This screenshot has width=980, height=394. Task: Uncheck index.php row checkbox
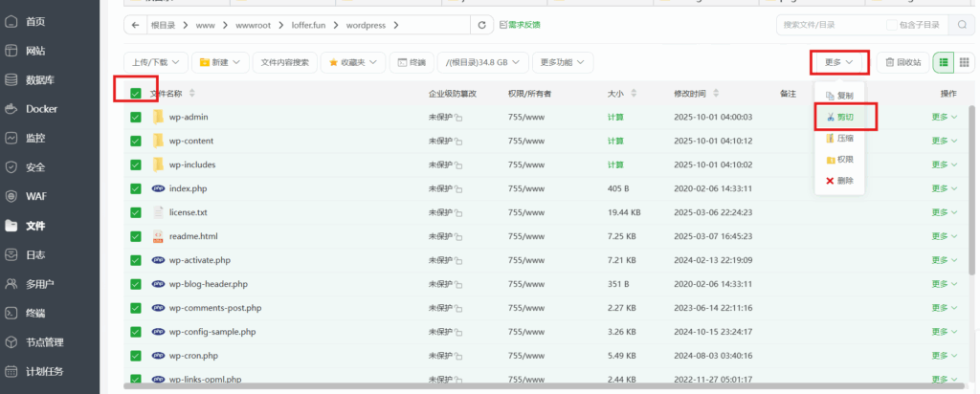tap(136, 188)
